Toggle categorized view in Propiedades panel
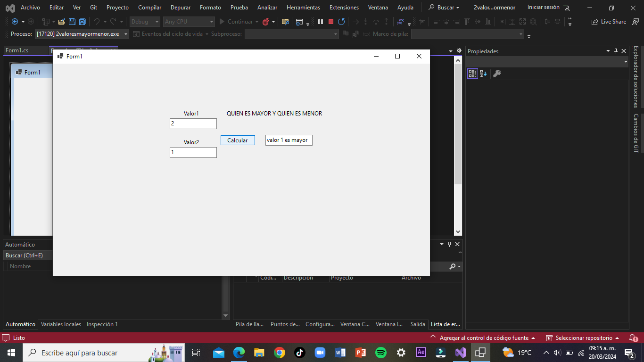 tap(472, 74)
